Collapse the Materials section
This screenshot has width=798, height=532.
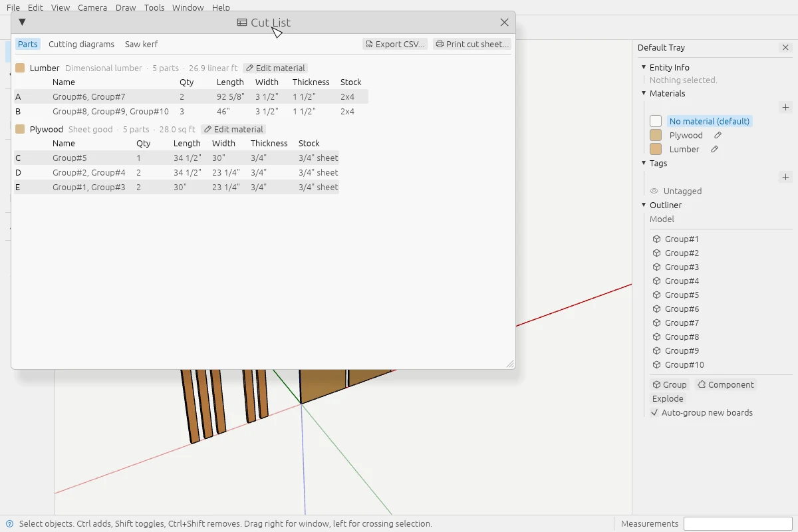pos(644,93)
